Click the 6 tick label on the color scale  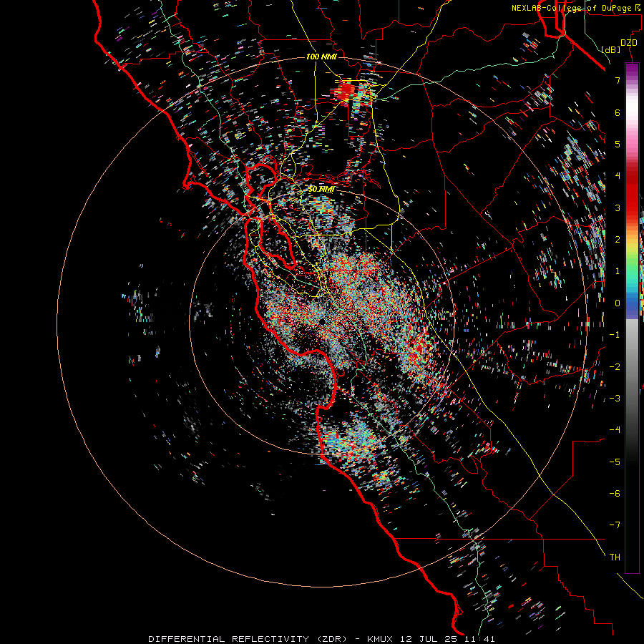tap(618, 112)
